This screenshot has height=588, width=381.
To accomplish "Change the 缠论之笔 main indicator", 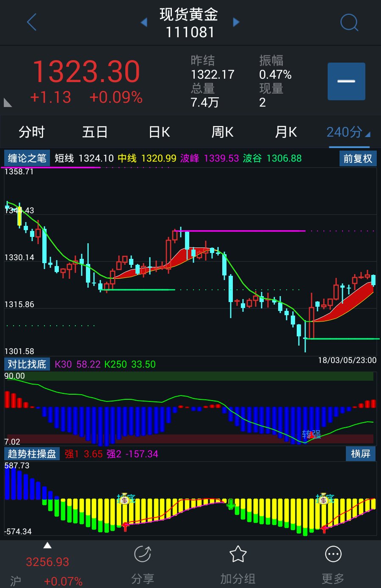I will (27, 158).
